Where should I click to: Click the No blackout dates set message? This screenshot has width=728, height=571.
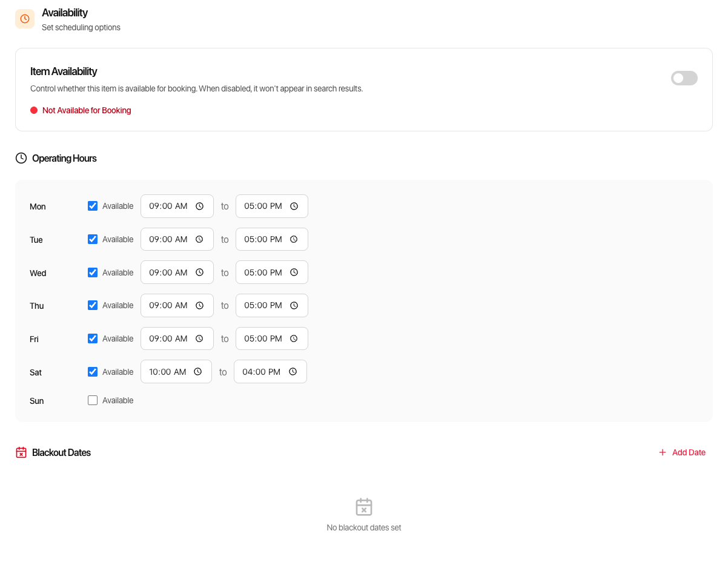point(364,527)
